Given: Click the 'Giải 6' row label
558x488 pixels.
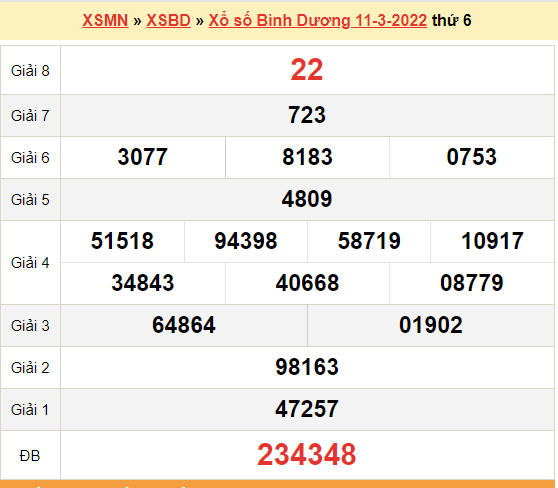Looking at the screenshot, I should [30, 157].
